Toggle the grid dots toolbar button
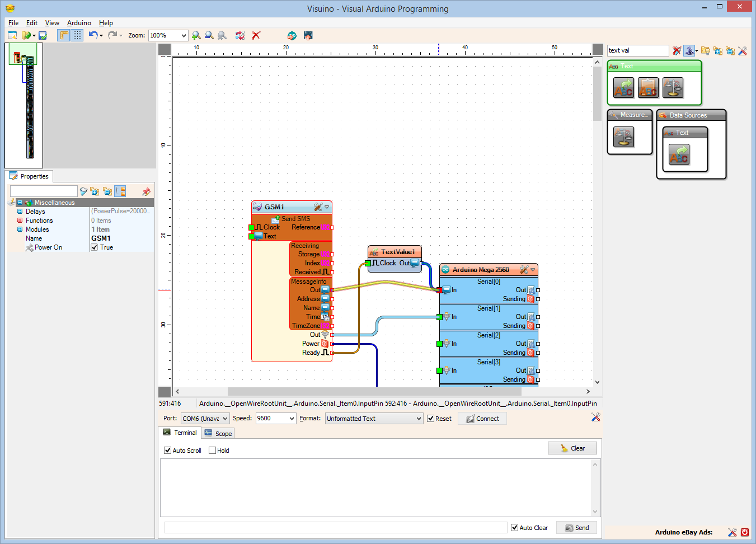Viewport: 756px width, 544px height. (x=77, y=35)
